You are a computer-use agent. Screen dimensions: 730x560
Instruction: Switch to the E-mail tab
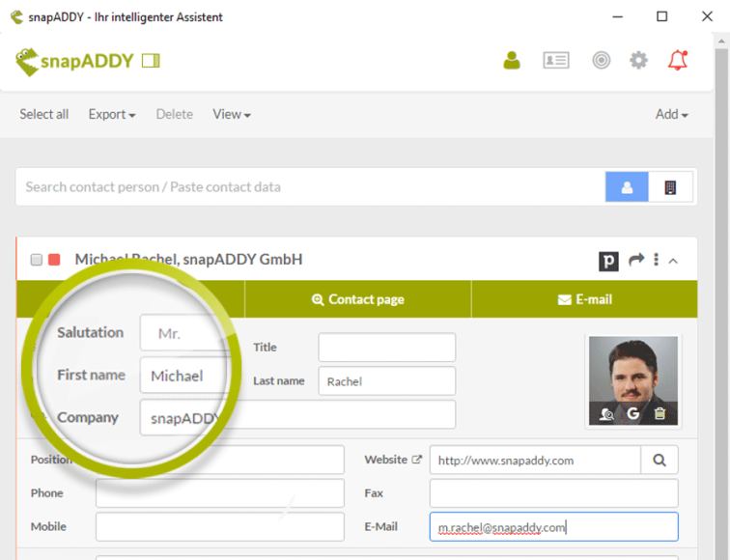(584, 299)
